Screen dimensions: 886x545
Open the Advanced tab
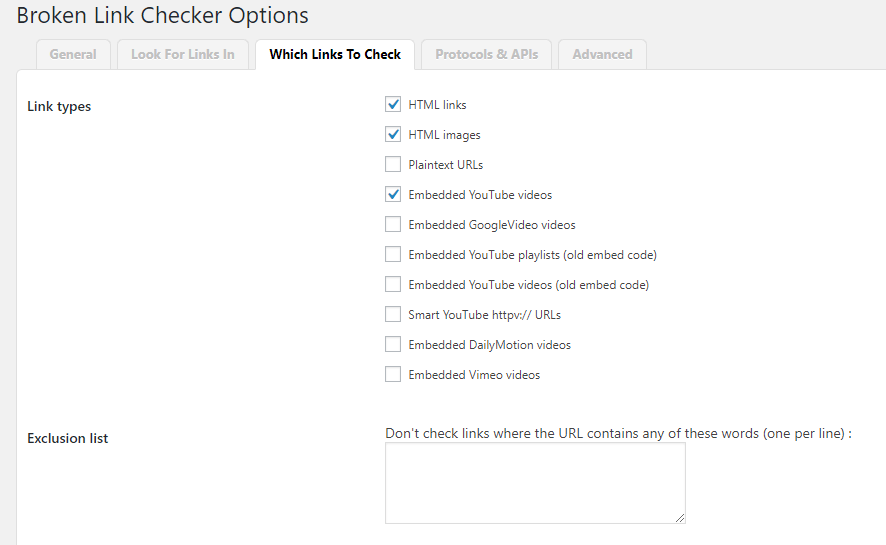(x=602, y=54)
